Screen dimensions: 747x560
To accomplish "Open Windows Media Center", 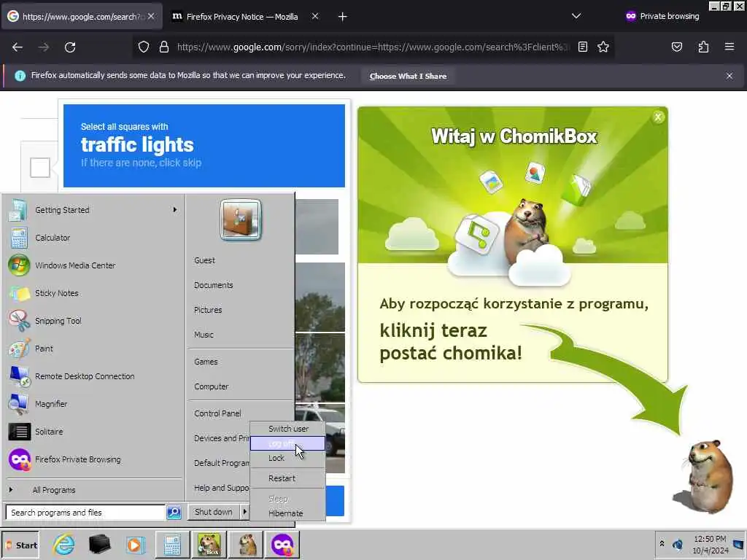I will (x=93, y=265).
